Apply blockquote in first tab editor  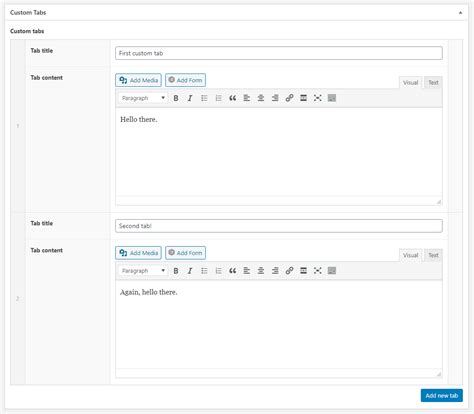(232, 98)
